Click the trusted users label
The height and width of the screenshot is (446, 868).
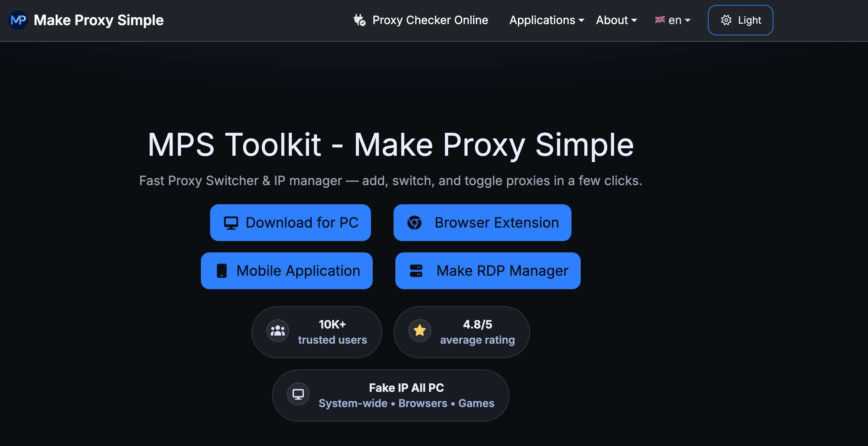(332, 340)
